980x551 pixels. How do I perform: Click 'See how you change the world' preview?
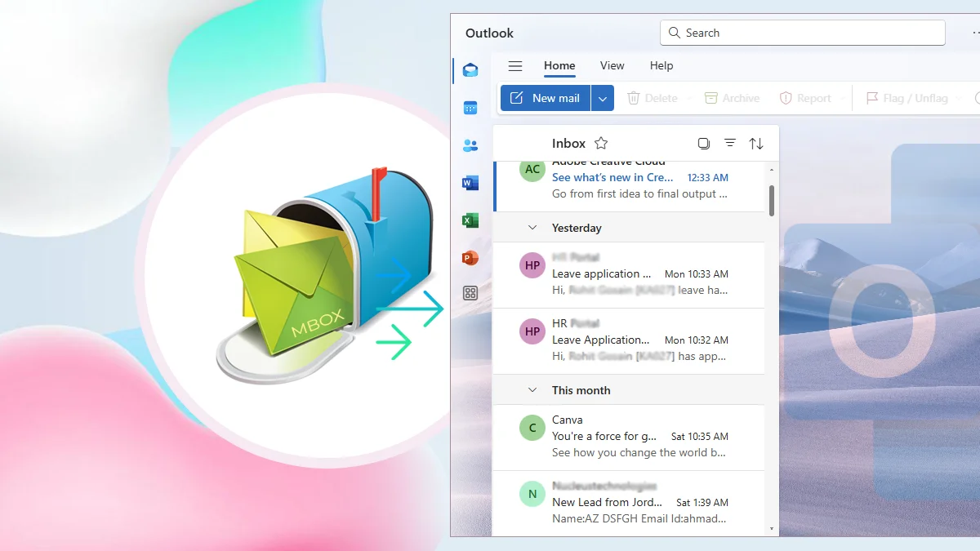(x=639, y=453)
